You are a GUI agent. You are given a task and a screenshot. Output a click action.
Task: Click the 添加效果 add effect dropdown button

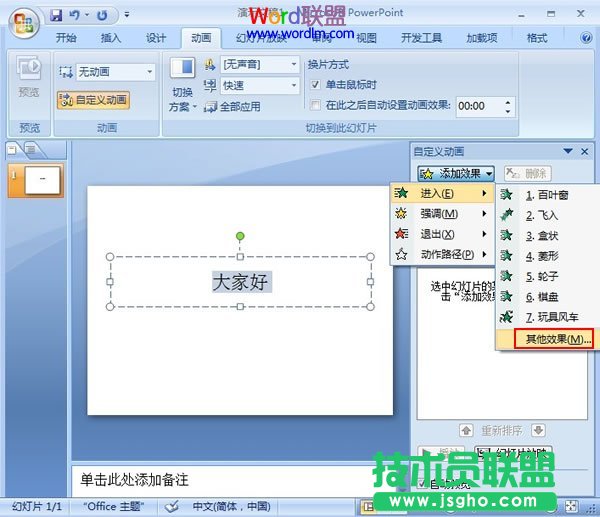click(456, 174)
